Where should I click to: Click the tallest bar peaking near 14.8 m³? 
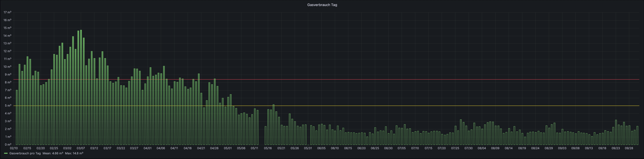pyautogui.click(x=81, y=87)
